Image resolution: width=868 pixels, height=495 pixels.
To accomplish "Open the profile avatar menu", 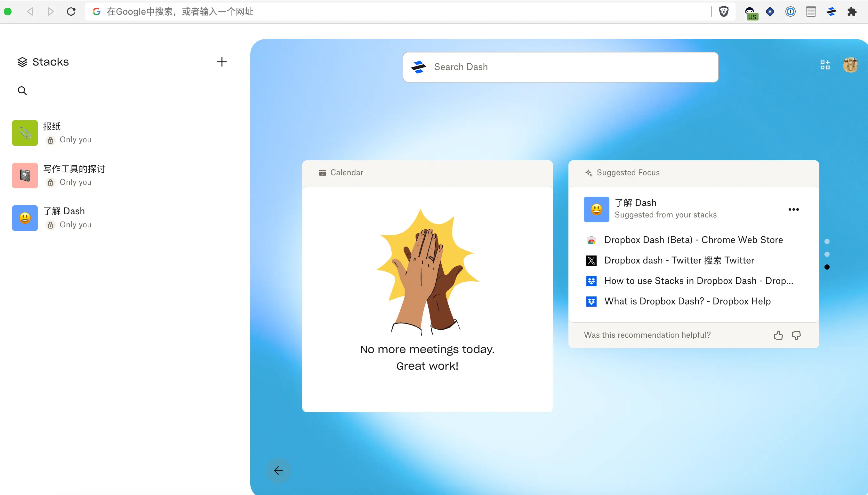I will tap(850, 65).
